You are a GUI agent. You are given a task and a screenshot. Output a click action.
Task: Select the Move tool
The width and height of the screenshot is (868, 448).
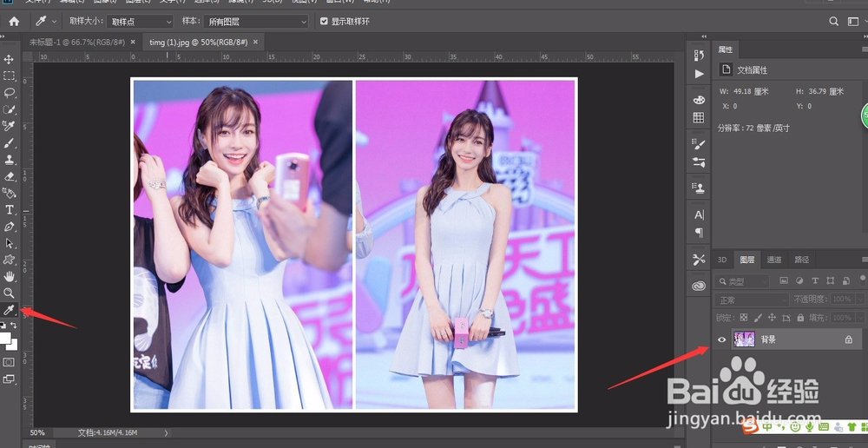[9, 59]
